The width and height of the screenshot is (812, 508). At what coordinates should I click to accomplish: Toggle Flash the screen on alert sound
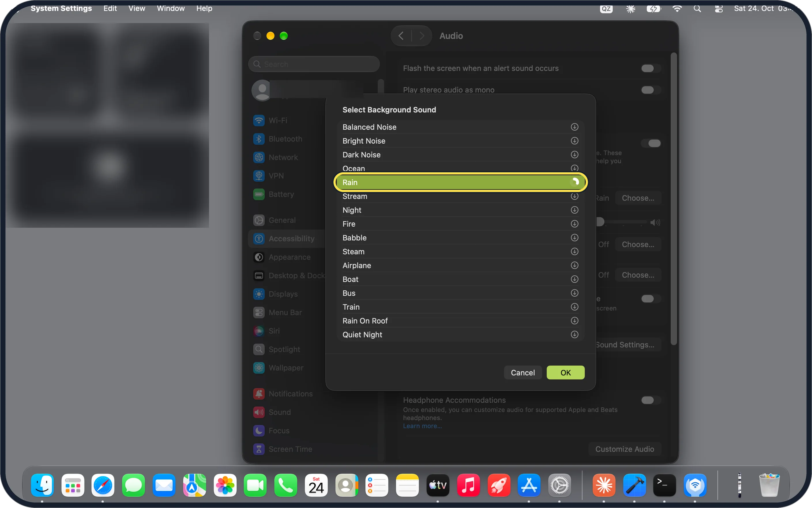pyautogui.click(x=651, y=69)
